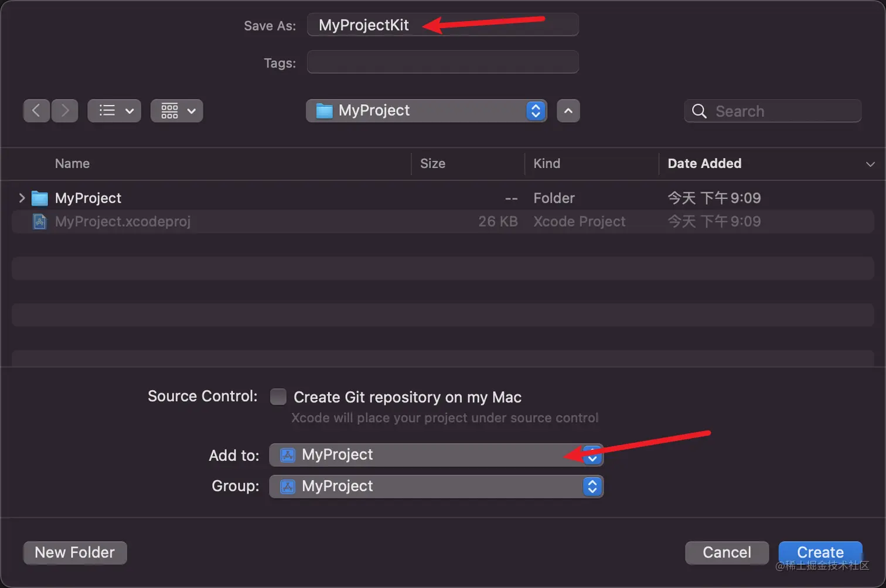The width and height of the screenshot is (886, 588).
Task: Click the magnifying glass search icon
Action: point(699,111)
